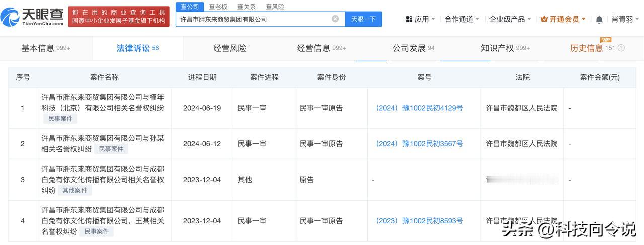Click the 案件金额(元) column header
The image size is (644, 245).
(600, 77)
